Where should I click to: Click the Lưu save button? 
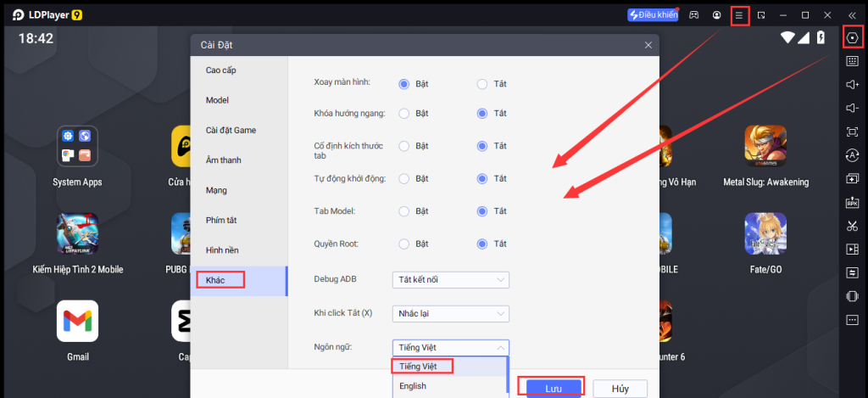tap(552, 388)
